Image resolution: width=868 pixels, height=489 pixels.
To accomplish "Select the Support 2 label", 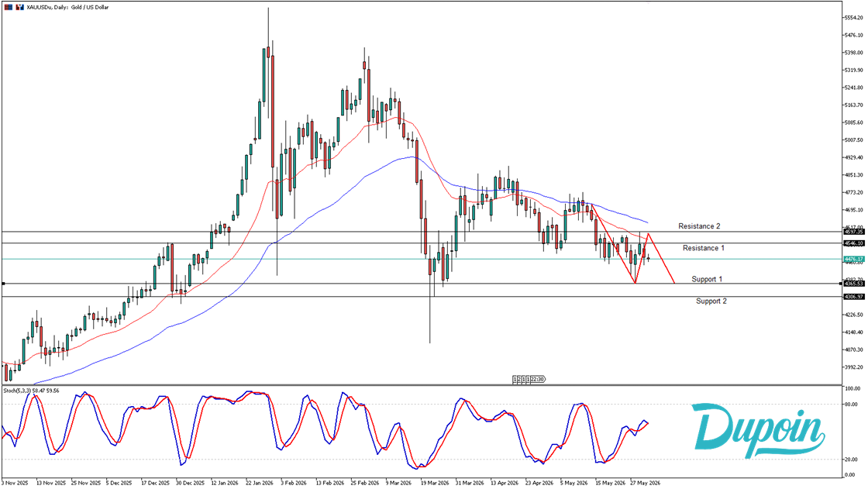I will pos(711,301).
